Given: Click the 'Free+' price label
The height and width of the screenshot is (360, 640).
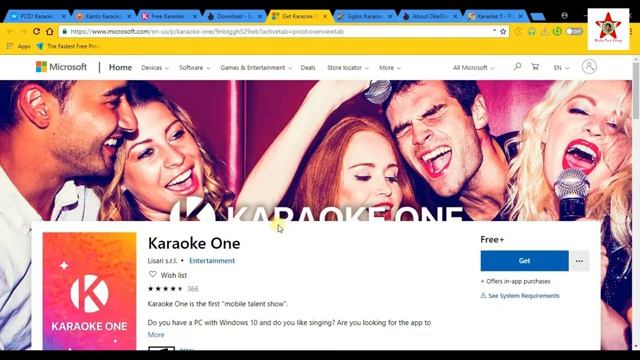Looking at the screenshot, I should click(492, 240).
